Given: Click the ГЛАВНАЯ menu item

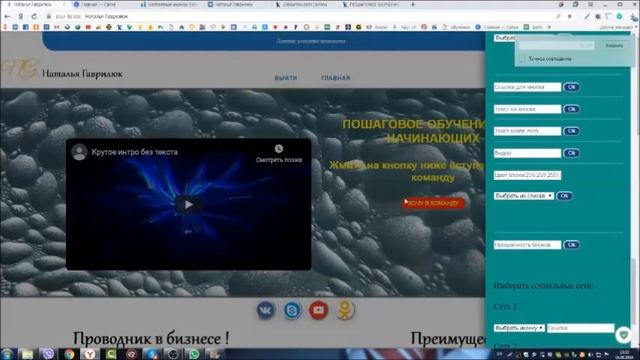Looking at the screenshot, I should coord(336,78).
